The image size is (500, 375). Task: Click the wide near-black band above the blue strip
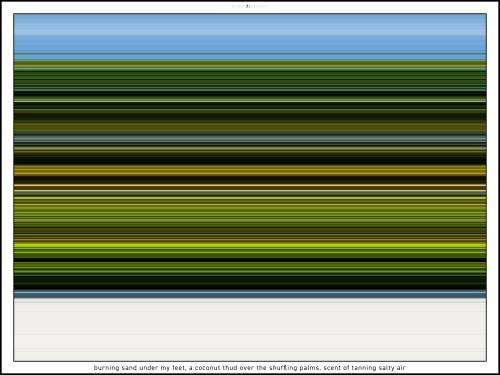coord(250,283)
